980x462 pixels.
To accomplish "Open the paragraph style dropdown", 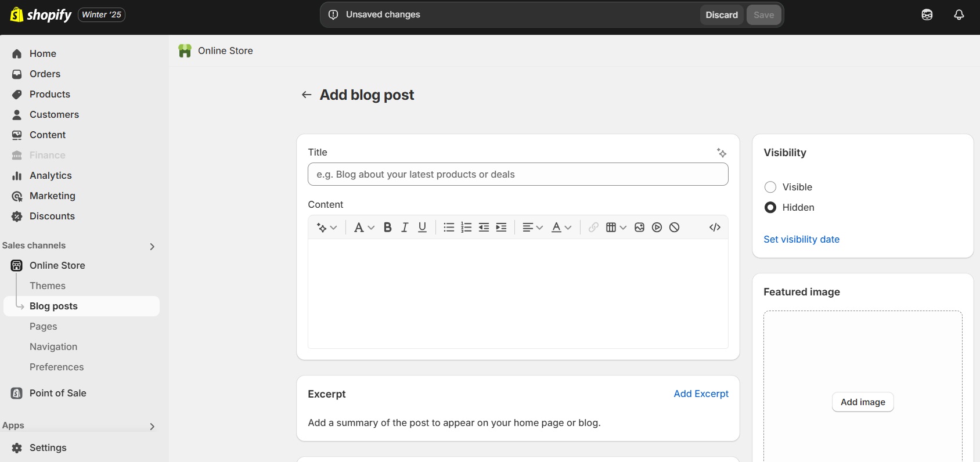I will [364, 228].
